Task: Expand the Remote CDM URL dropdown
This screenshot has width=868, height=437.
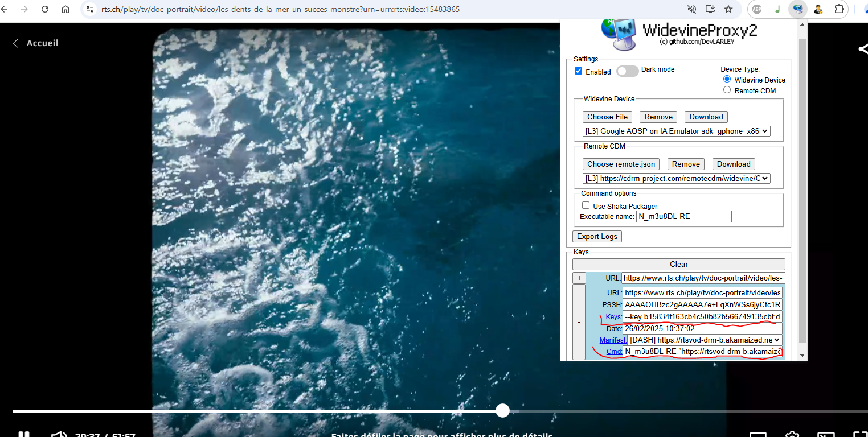Action: tap(676, 179)
